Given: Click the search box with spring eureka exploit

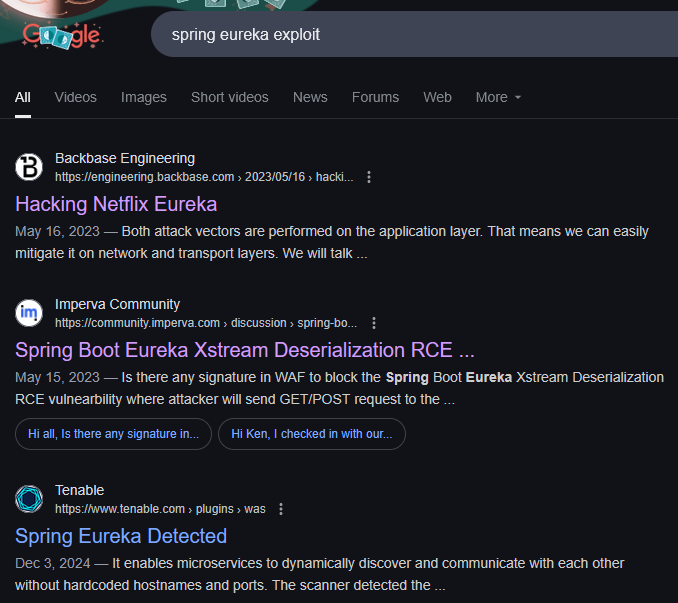Looking at the screenshot, I should 400,35.
